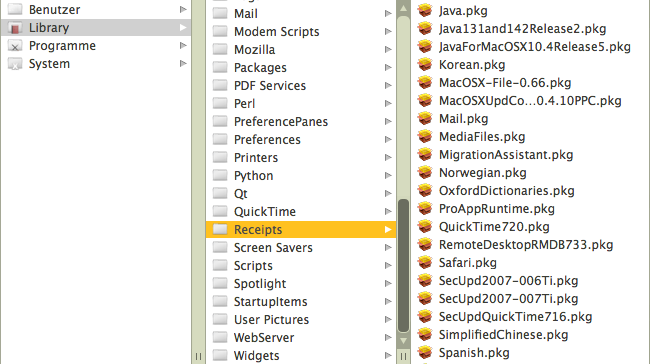Viewport: 650px width, 364px height.
Task: Select the Printers folder
Action: [301, 158]
